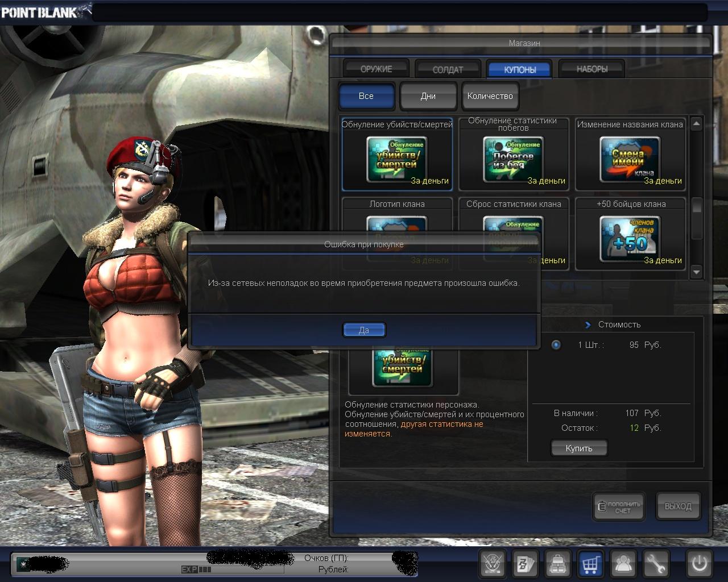Click the network error message text
The height and width of the screenshot is (582, 728).
coord(364,282)
